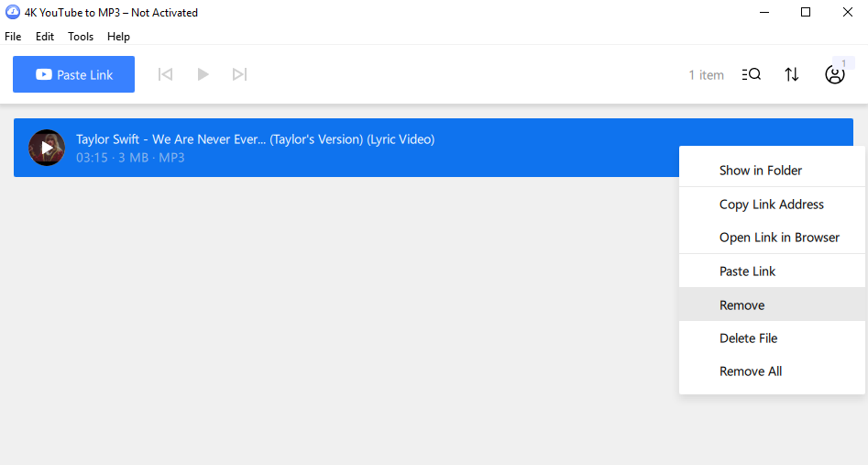Click the 1 item counter label
Image resolution: width=868 pixels, height=465 pixels.
pos(707,75)
